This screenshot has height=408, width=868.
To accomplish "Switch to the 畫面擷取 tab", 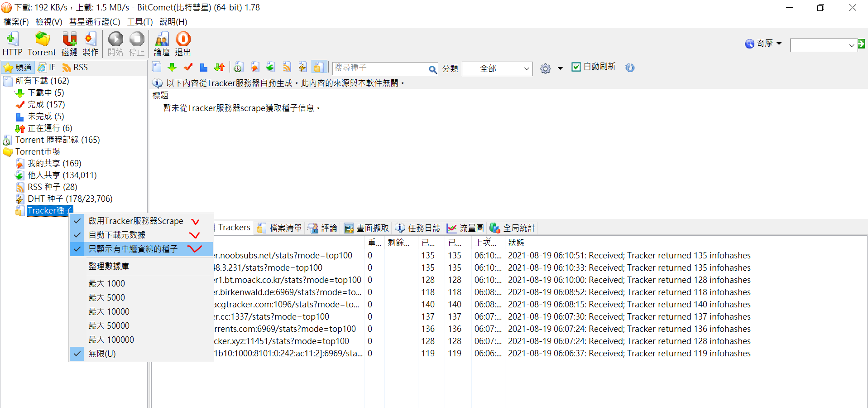I will pos(367,228).
